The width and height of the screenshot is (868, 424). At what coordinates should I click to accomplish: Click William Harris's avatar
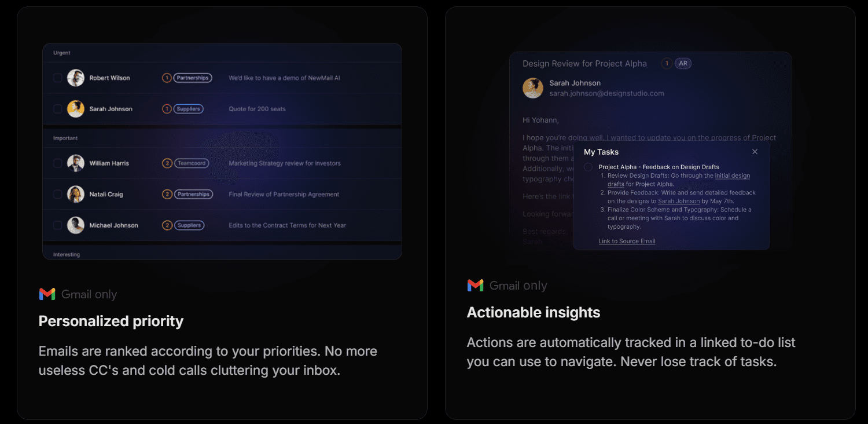click(75, 163)
